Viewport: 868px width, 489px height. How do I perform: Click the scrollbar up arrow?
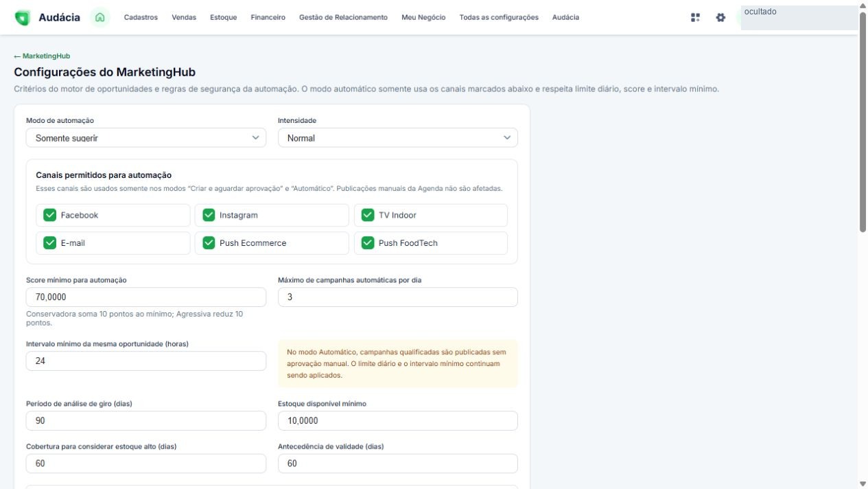point(863,5)
